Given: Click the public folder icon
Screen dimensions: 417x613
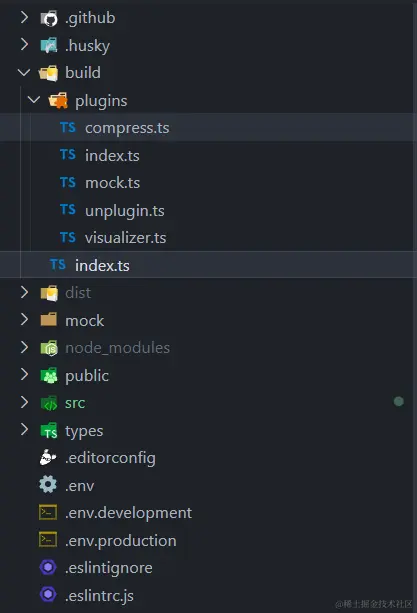Looking at the screenshot, I should point(49,376).
